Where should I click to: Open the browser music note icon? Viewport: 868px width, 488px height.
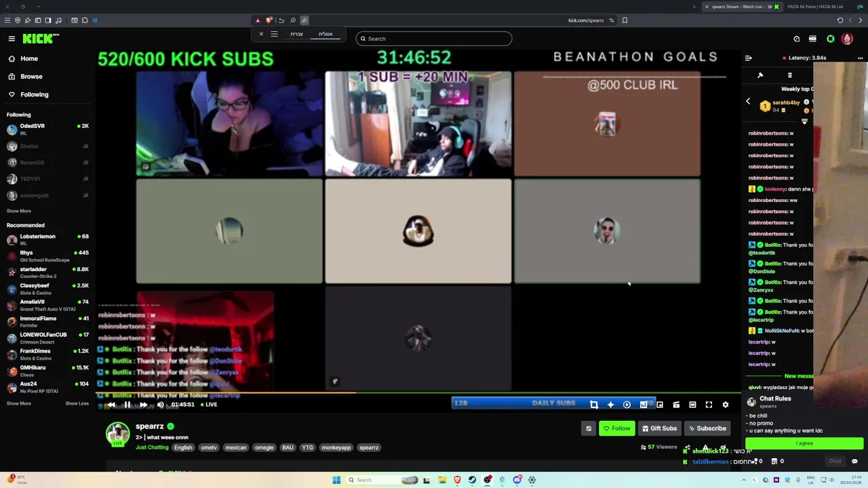[x=58, y=20]
